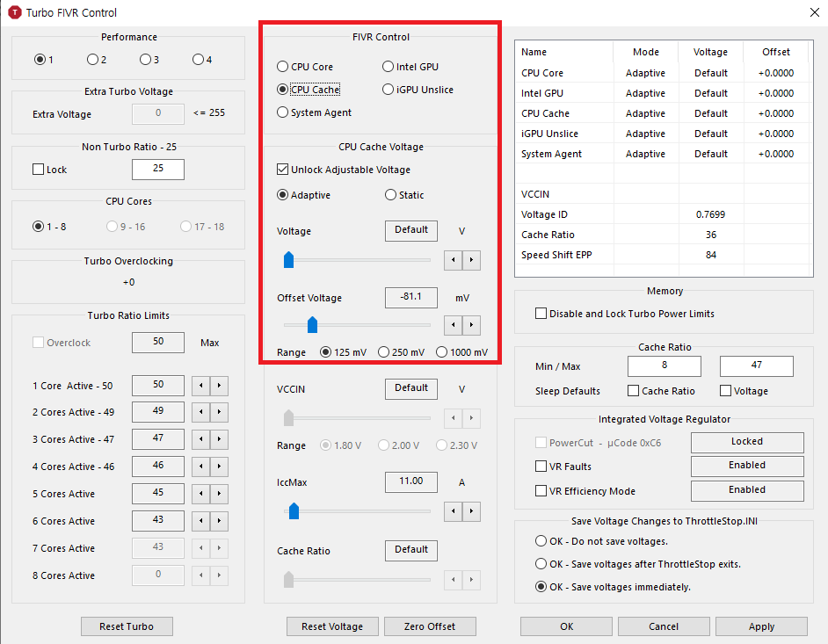Close the Turbo FIVR Control window
The height and width of the screenshot is (644, 828).
814,12
